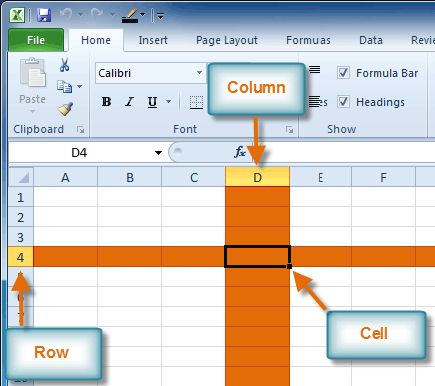
Task: Switch to the Insert tab
Action: (x=153, y=40)
